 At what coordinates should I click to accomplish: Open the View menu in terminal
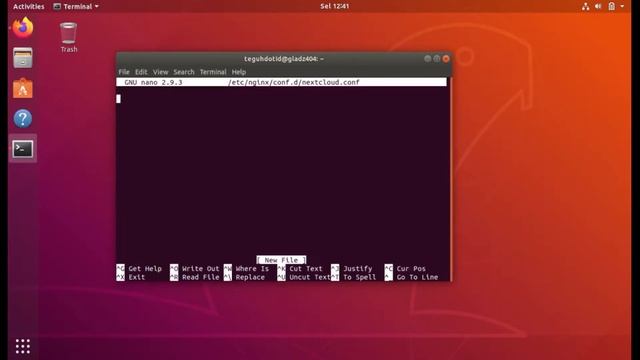click(x=160, y=72)
